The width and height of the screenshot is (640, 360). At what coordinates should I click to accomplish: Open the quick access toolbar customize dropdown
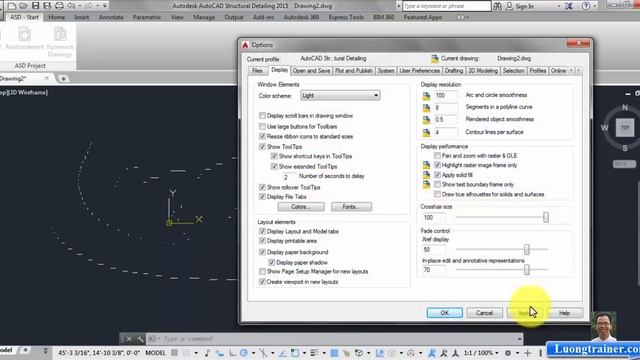tap(105, 6)
